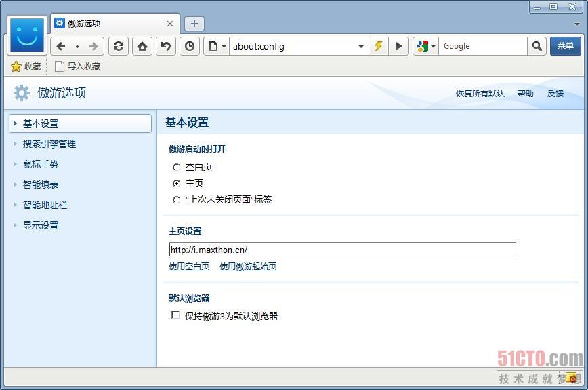Click 恢复所有默认 link

(x=480, y=93)
